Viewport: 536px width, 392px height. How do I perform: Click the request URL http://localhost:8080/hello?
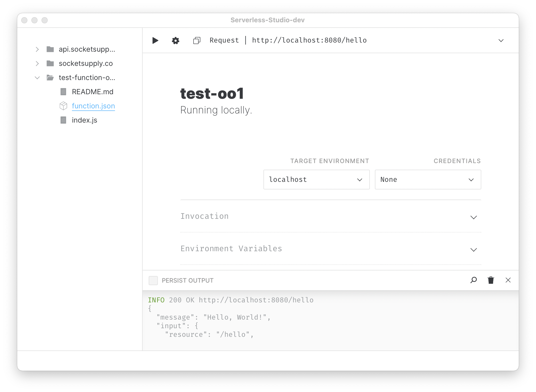point(309,40)
